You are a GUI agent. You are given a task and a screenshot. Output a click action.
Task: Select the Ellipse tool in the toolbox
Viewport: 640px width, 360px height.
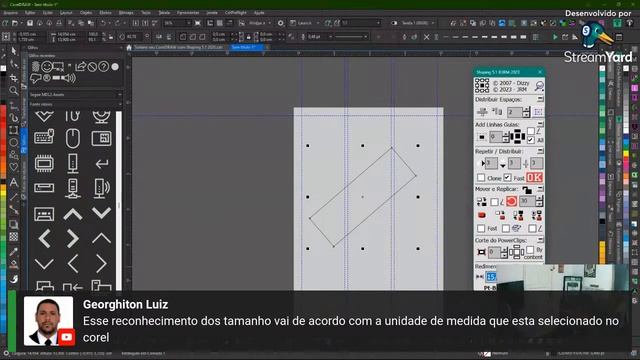[x=14, y=142]
